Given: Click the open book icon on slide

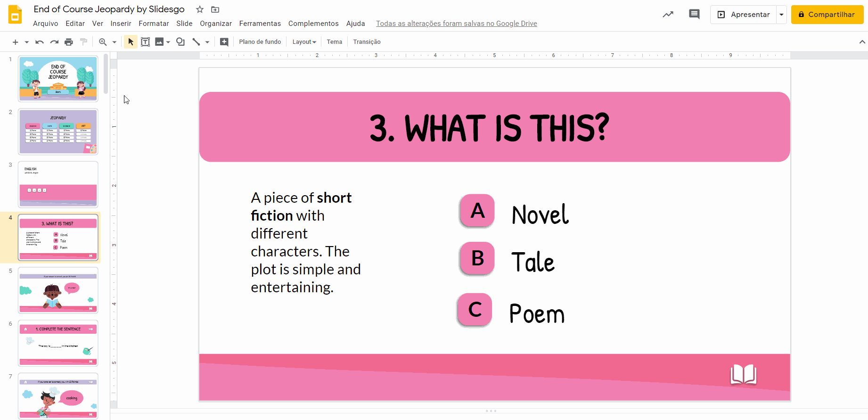Looking at the screenshot, I should coord(743,374).
